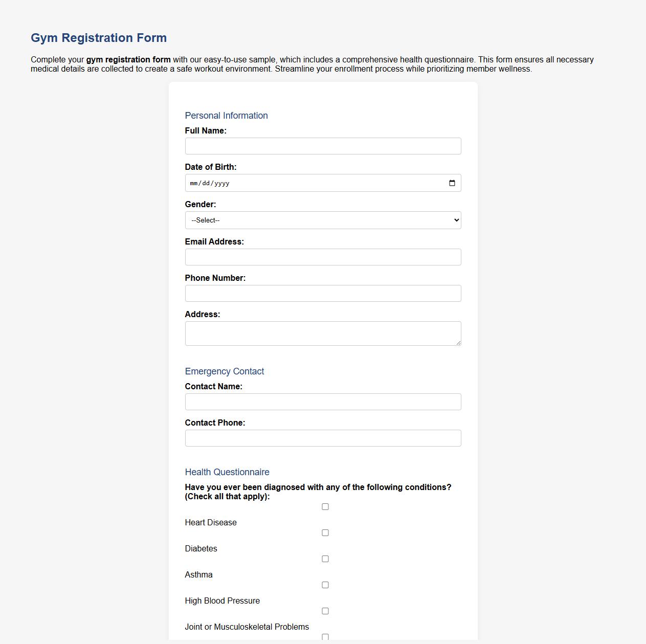The width and height of the screenshot is (646, 644).
Task: Focus the Contact Phone input
Action: pyautogui.click(x=323, y=438)
